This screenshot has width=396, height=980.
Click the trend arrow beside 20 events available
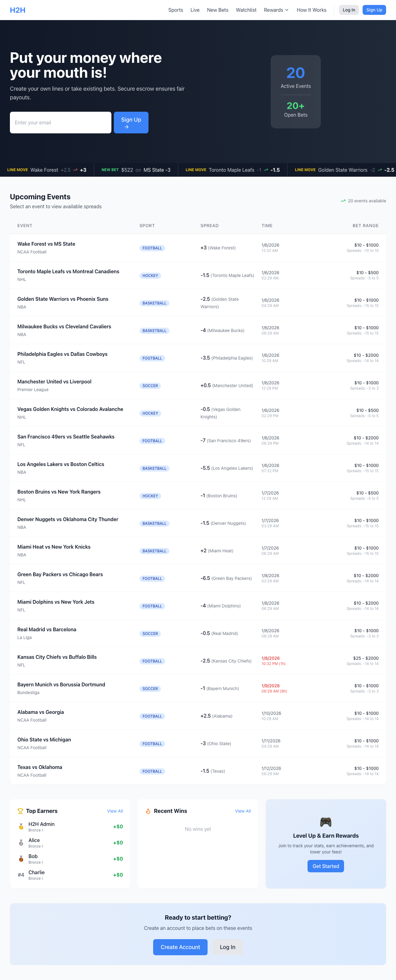point(343,201)
